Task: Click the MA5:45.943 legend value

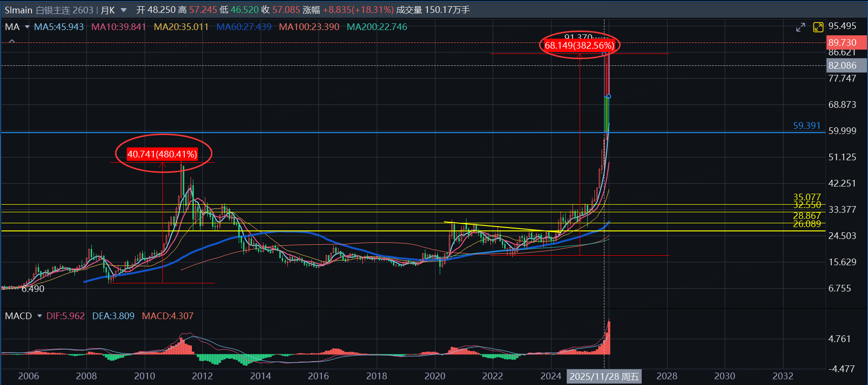Action: click(59, 27)
